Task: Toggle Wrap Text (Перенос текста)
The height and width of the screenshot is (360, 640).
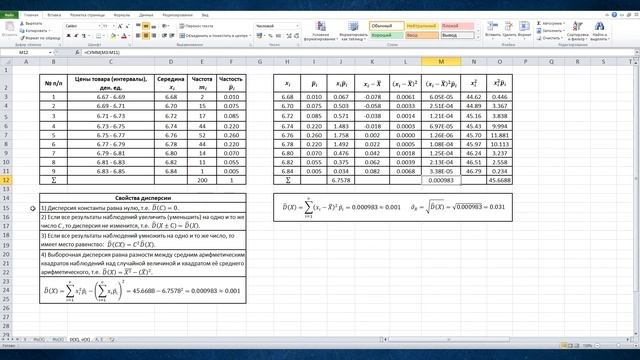Action: 196,26
